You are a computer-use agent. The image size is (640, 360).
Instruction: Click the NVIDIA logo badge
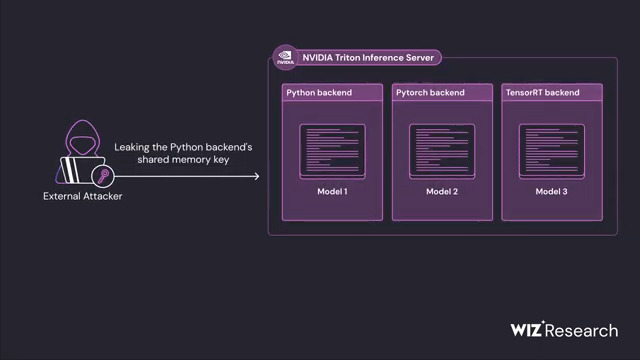pyautogui.click(x=285, y=58)
